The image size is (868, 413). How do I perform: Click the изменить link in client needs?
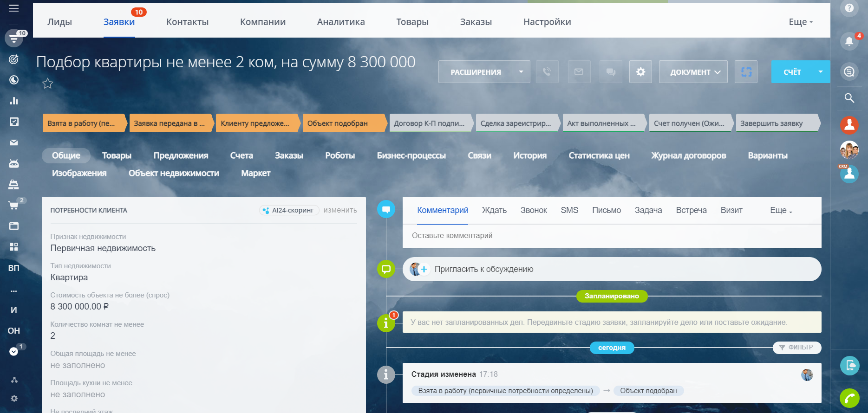(x=340, y=210)
